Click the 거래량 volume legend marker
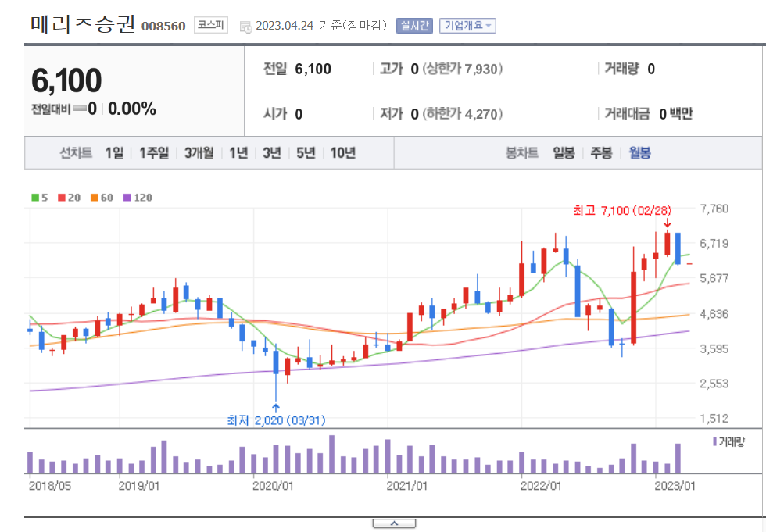The height and width of the screenshot is (532, 766). pyautogui.click(x=714, y=441)
